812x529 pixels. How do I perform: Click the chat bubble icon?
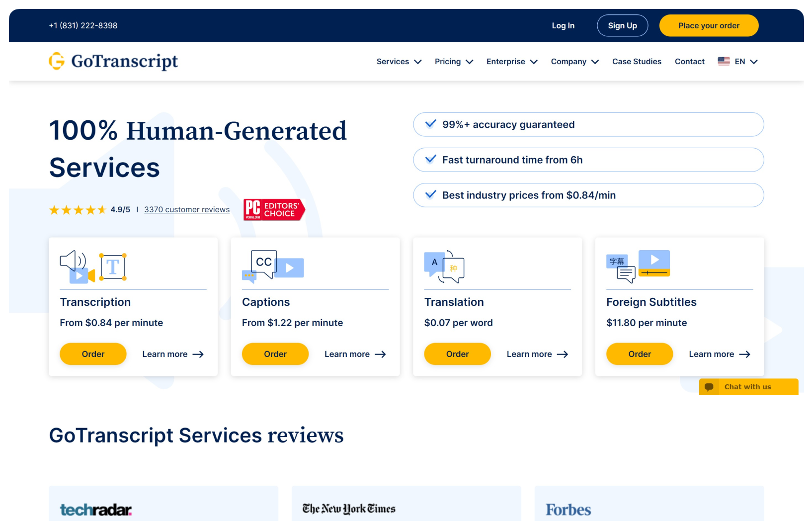(x=710, y=387)
